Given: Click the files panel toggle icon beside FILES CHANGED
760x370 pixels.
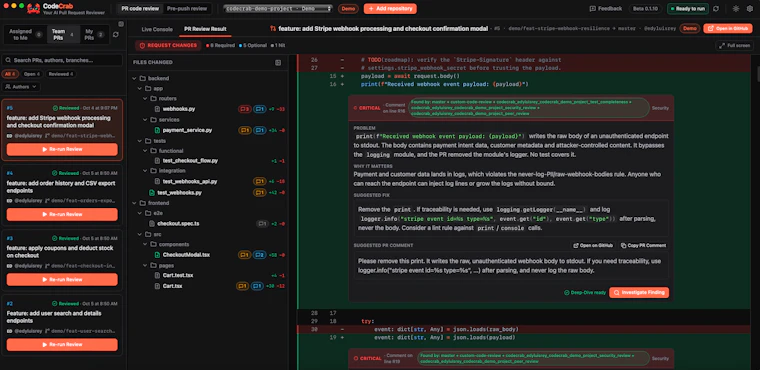Looking at the screenshot, I should [278, 63].
